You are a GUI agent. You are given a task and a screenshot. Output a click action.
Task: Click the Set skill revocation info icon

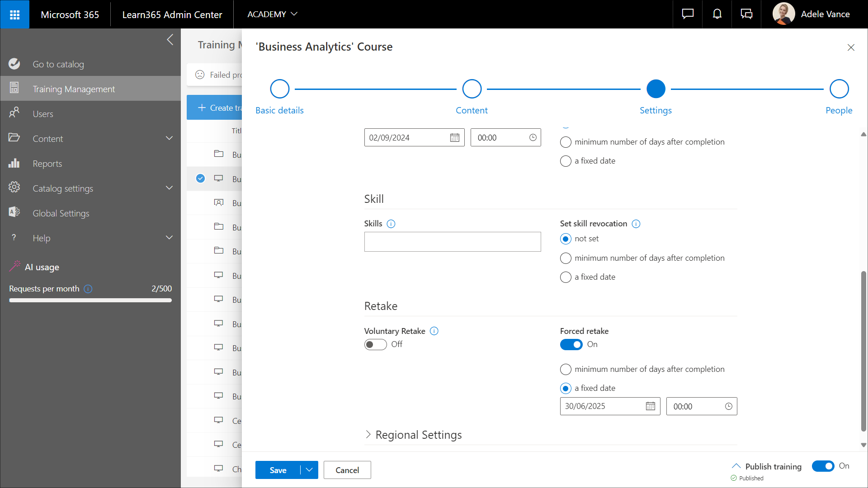636,224
